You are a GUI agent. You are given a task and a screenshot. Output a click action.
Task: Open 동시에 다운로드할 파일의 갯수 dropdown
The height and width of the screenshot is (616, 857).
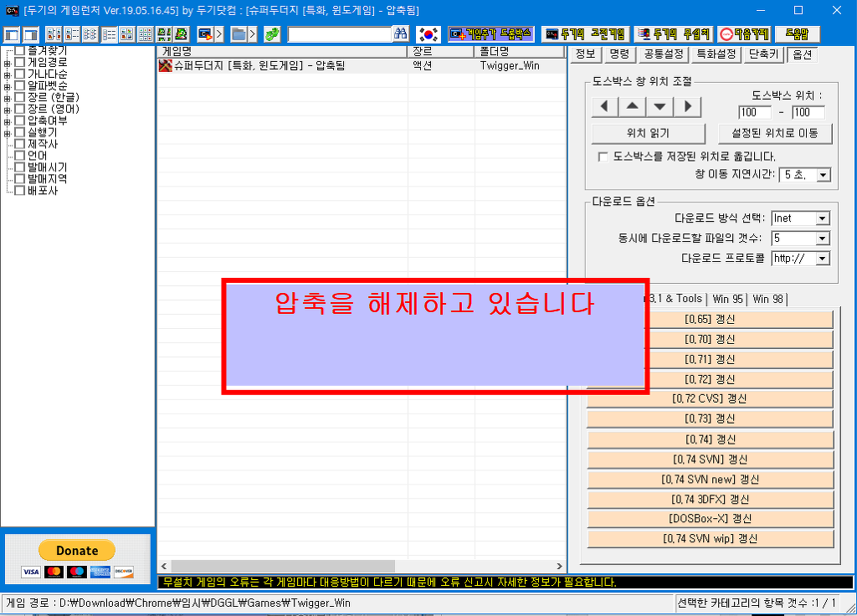pyautogui.click(x=822, y=239)
